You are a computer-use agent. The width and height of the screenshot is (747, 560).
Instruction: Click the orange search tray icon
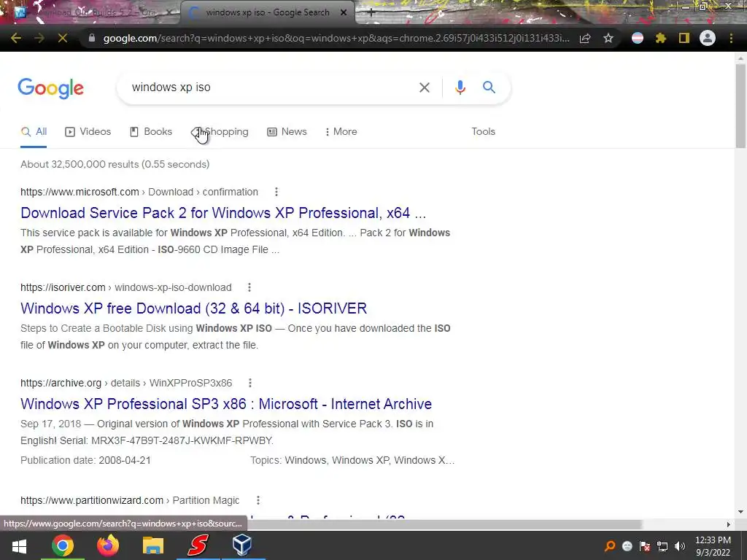coord(609,546)
